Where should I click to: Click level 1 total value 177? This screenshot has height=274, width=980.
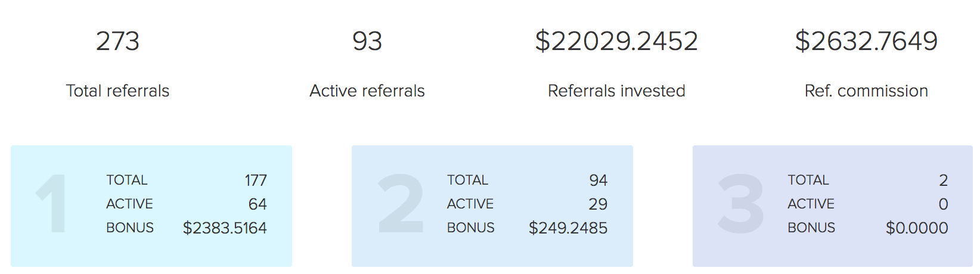256,180
